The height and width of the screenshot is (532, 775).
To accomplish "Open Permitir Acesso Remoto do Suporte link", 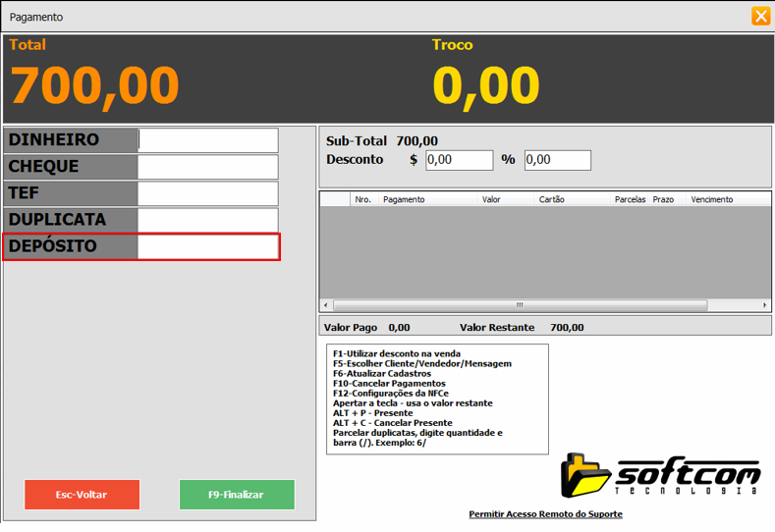I will click(x=545, y=514).
